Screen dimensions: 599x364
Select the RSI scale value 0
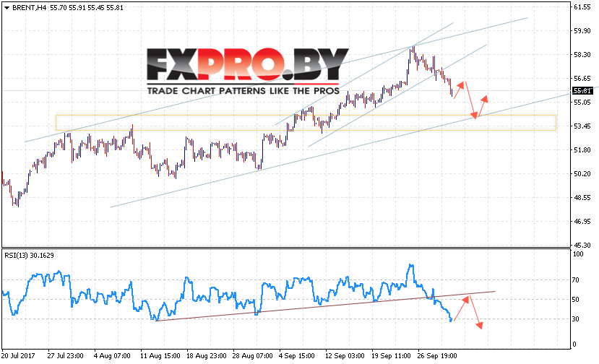(574, 344)
